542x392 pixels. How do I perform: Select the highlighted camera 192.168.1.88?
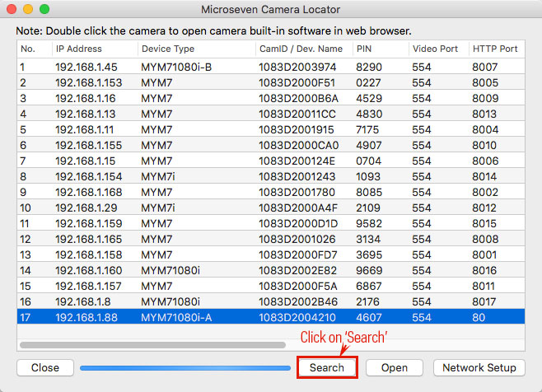coord(271,317)
